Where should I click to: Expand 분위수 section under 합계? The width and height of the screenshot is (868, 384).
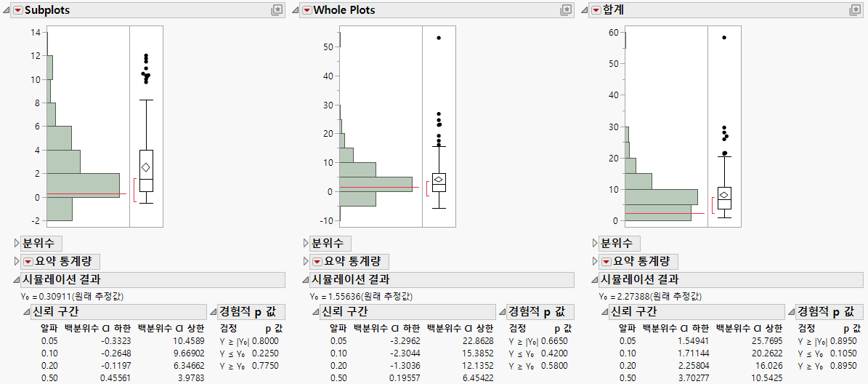595,243
